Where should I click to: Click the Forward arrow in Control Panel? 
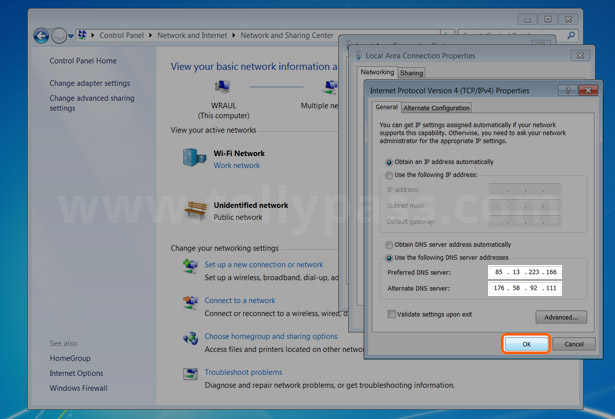tap(59, 36)
